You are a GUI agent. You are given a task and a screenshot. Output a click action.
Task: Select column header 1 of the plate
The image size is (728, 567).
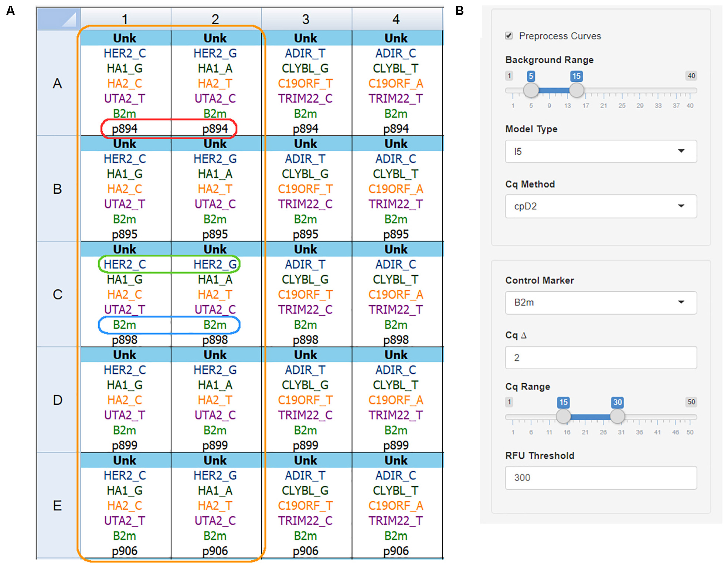point(125,19)
